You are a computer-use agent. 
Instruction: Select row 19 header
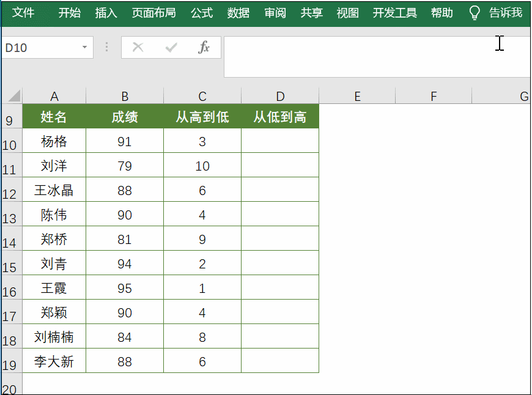(x=12, y=360)
